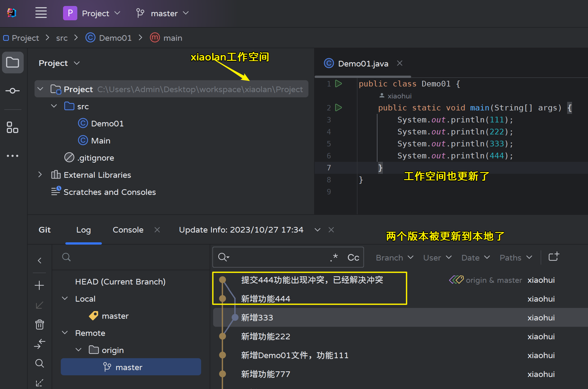Open the Branch filter dropdown
Screen dimensions: 588x389
pos(394,258)
